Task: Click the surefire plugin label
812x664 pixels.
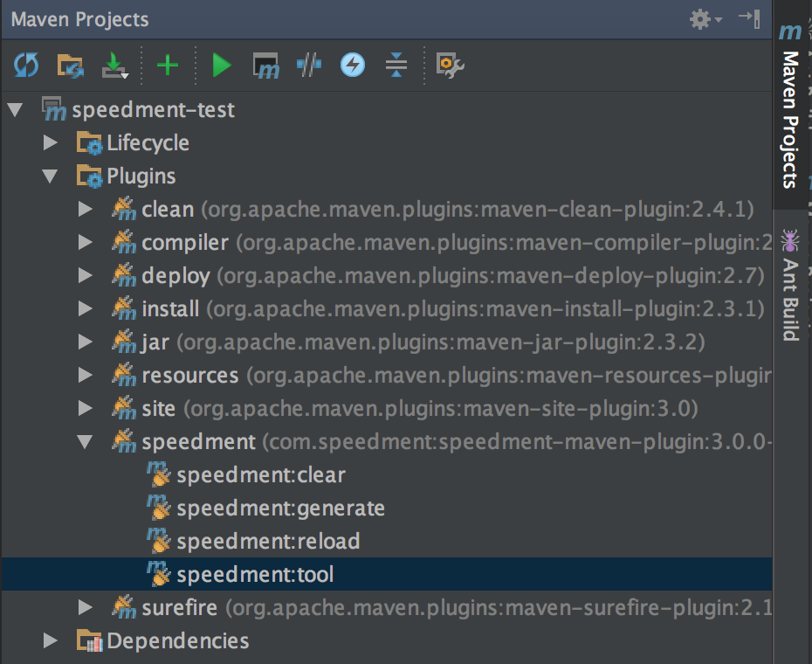Action: tap(180, 607)
